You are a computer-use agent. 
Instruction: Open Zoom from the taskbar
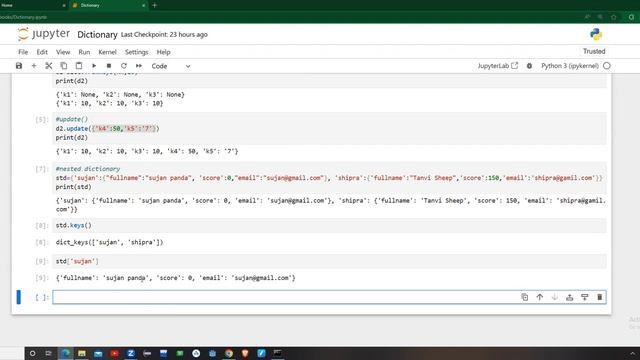click(131, 353)
